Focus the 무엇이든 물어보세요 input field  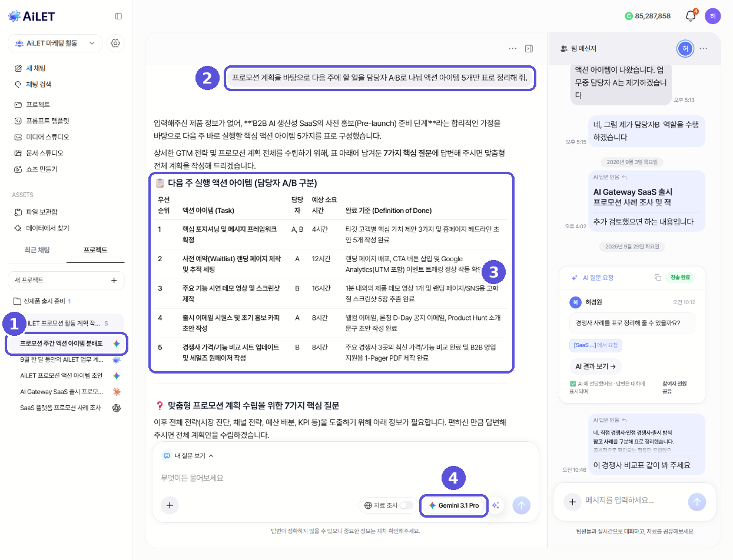click(346, 478)
